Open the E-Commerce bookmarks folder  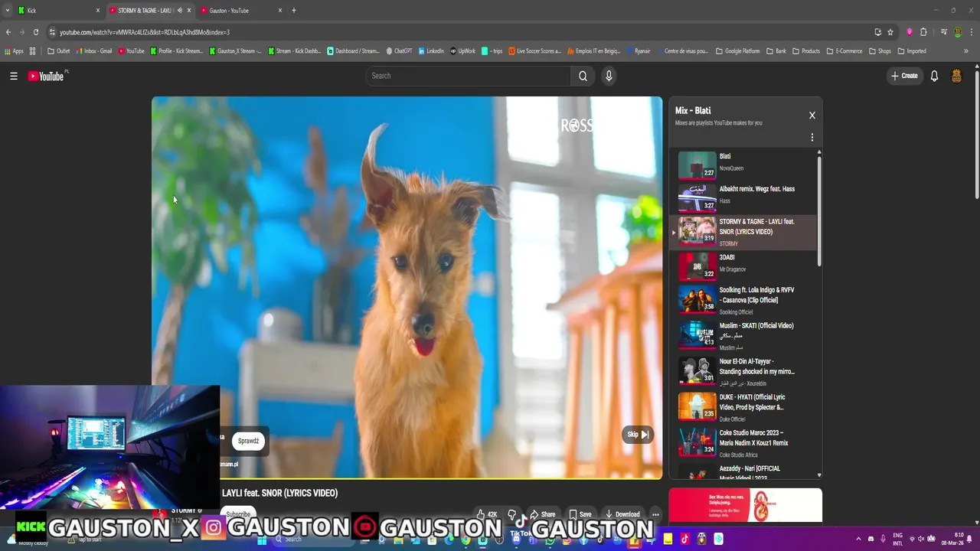coord(844,51)
